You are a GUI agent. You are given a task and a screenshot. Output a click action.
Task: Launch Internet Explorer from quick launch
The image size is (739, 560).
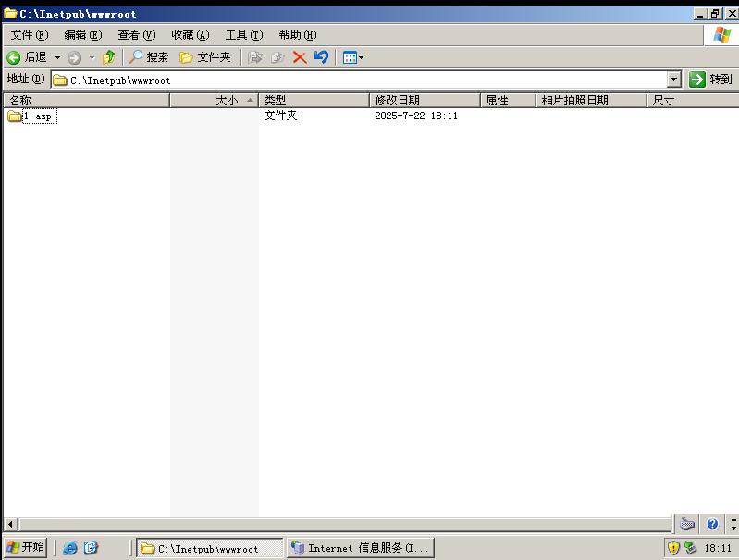pos(69,548)
